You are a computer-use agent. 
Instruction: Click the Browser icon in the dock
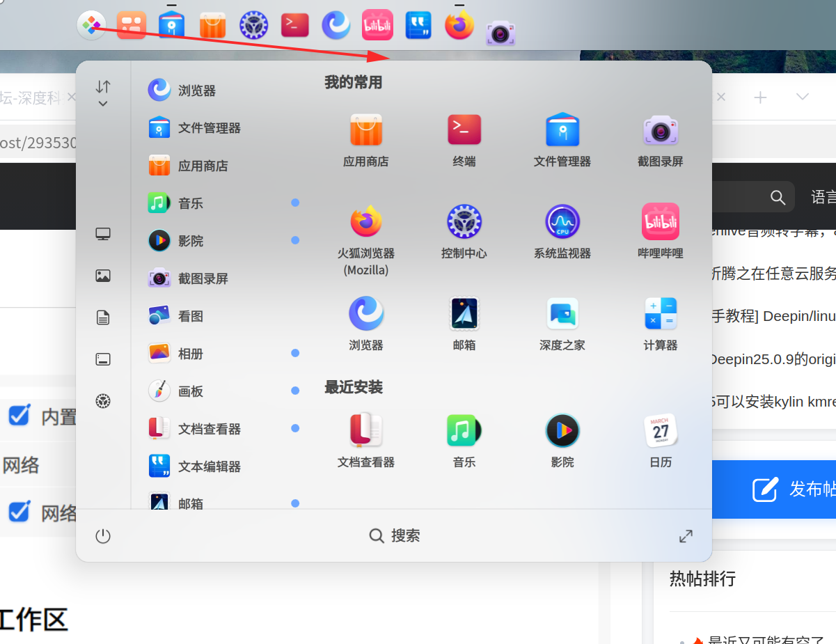point(336,26)
